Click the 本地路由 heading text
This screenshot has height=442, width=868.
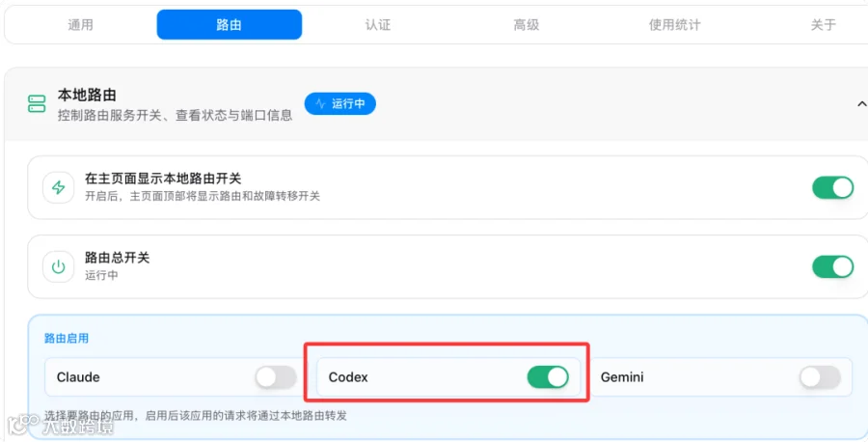pos(87,95)
